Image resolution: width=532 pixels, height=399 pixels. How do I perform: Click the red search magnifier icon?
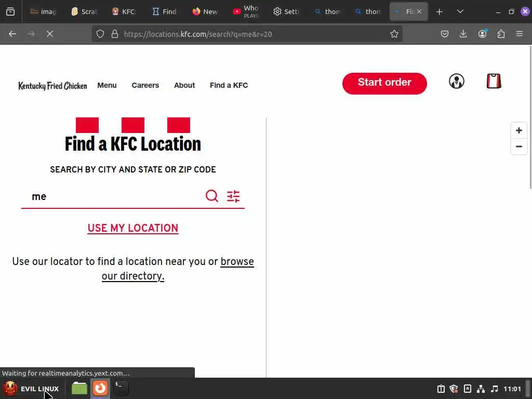212,196
